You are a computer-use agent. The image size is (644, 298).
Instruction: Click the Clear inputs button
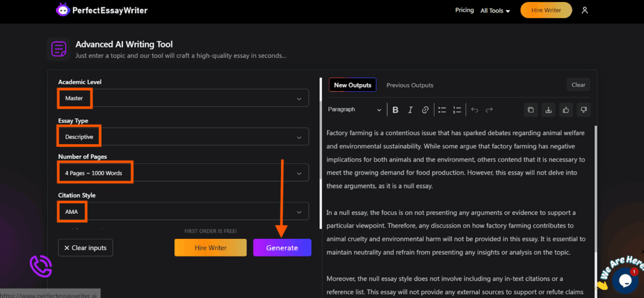click(x=86, y=248)
